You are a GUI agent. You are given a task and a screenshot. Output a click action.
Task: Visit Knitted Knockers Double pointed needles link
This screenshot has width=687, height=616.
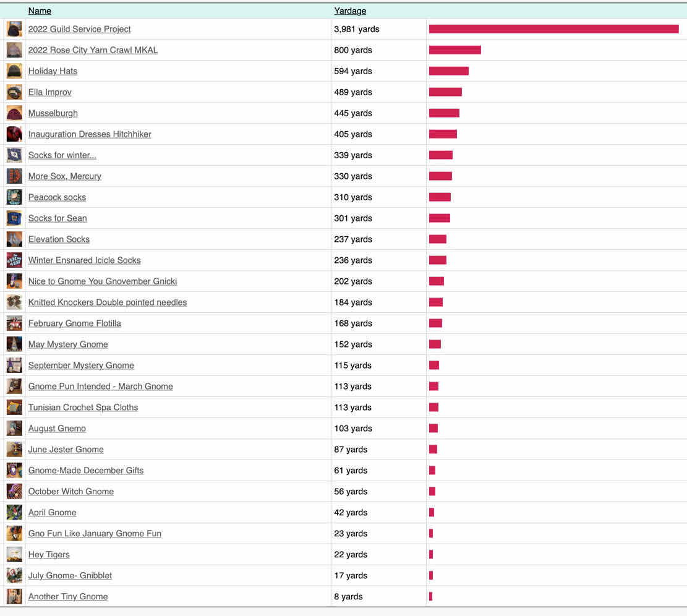tap(108, 302)
